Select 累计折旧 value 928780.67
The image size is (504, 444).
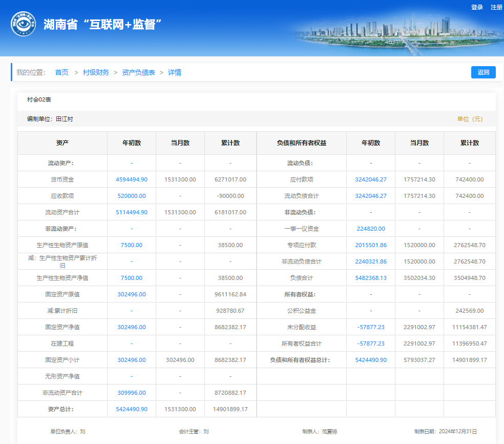pyautogui.click(x=230, y=311)
